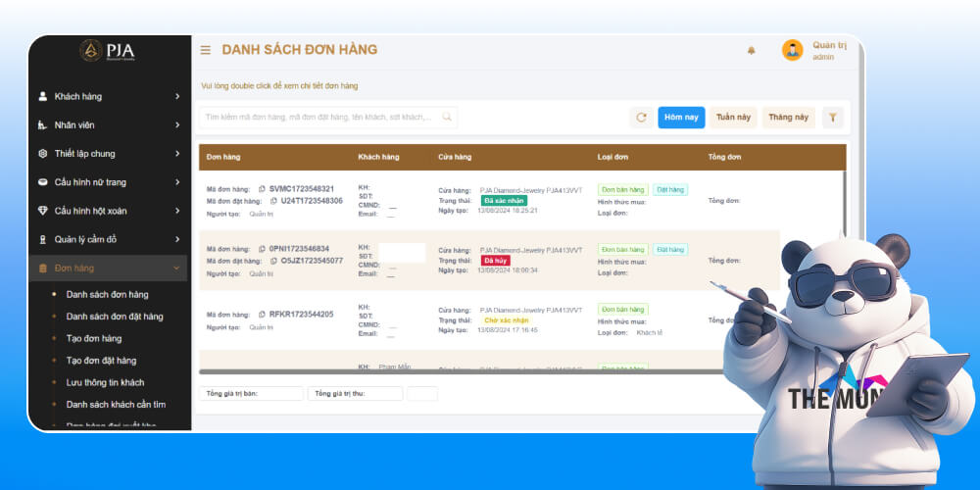
Task: Copy pre-order code O5JZ1723545077
Action: (273, 261)
